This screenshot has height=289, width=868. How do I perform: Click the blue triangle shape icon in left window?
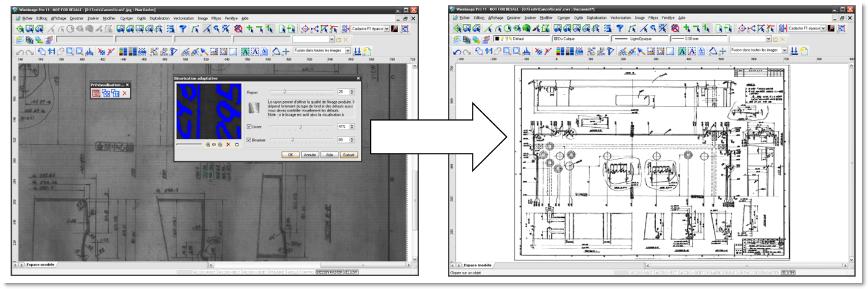coord(276,51)
